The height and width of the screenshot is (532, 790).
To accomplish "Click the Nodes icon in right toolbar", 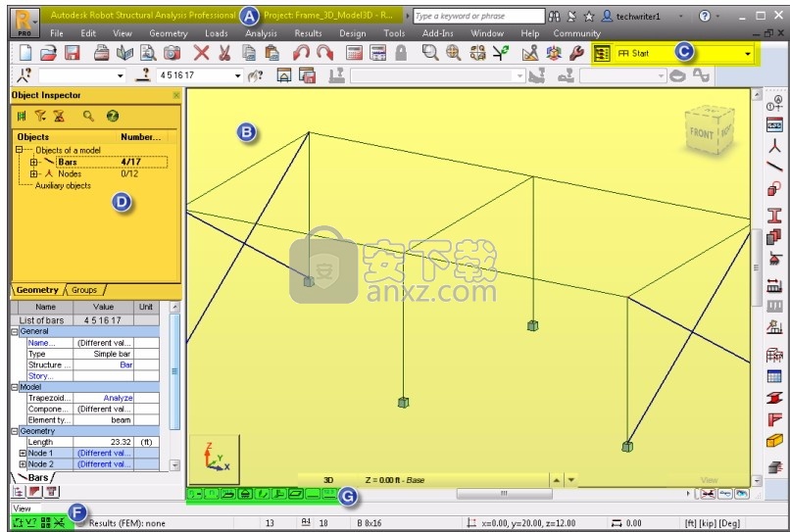I will (774, 146).
